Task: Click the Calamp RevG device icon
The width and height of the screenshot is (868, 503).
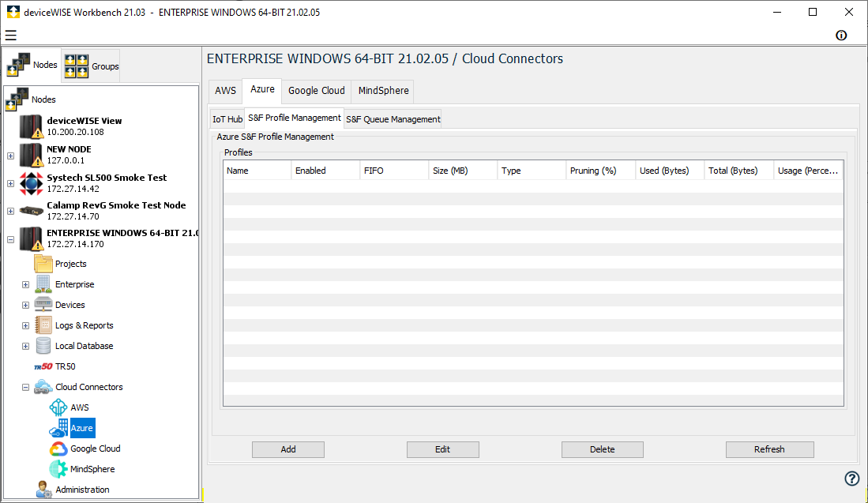Action: [x=31, y=211]
